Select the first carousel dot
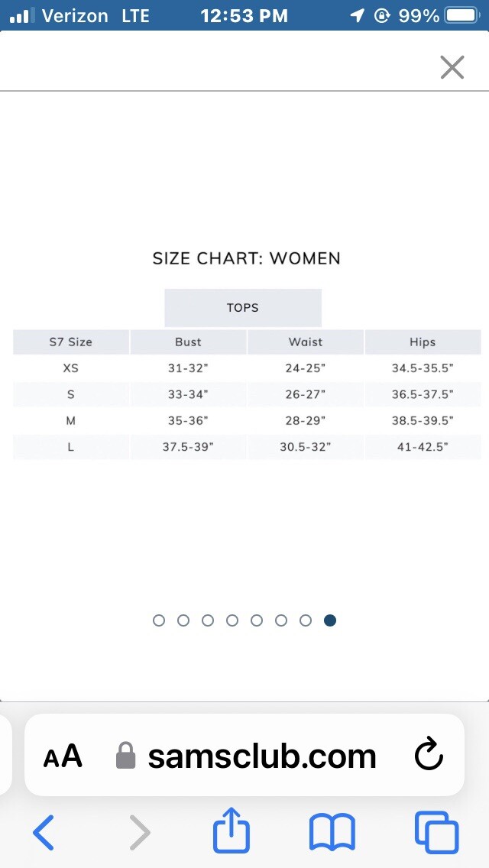This screenshot has width=489, height=868. click(x=159, y=620)
